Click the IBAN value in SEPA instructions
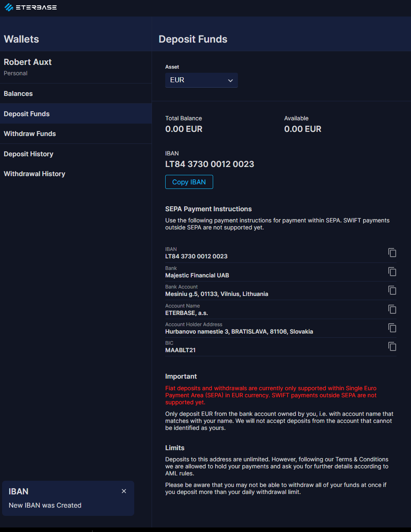This screenshot has height=532, width=411. click(x=196, y=256)
